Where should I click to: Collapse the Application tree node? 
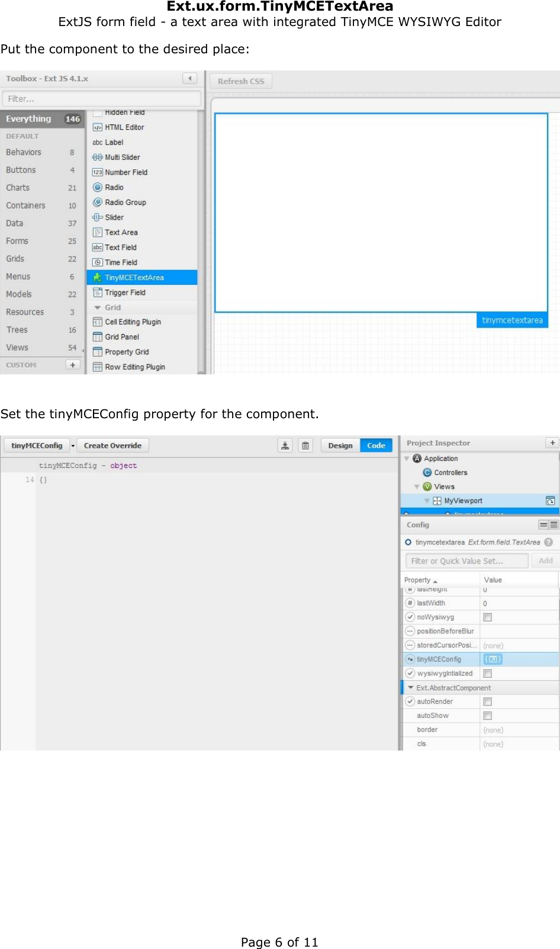407,459
